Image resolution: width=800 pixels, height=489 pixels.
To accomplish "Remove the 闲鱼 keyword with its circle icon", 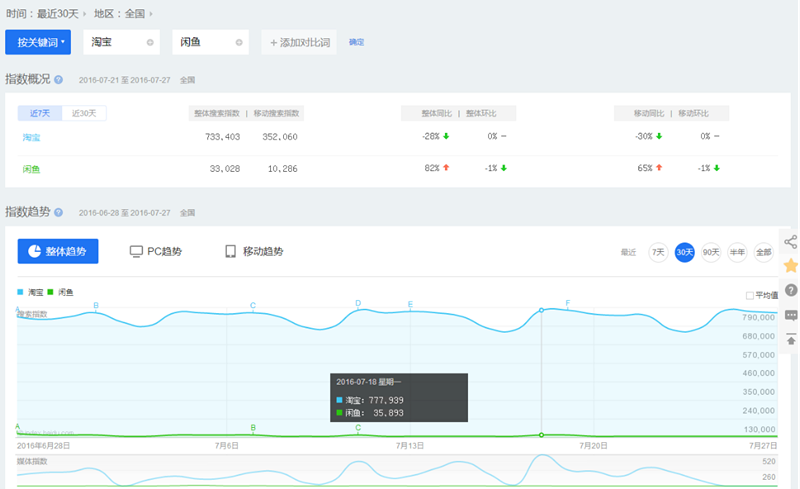I will (239, 42).
